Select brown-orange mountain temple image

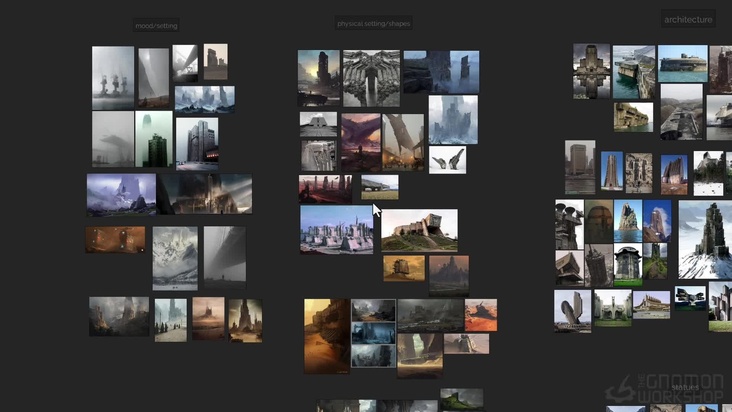(449, 275)
